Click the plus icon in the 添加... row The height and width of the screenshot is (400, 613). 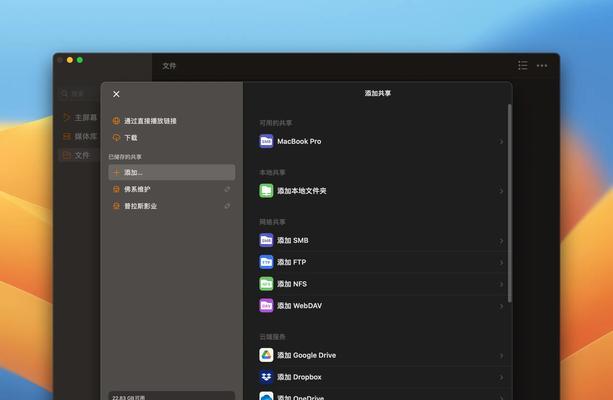pos(116,172)
